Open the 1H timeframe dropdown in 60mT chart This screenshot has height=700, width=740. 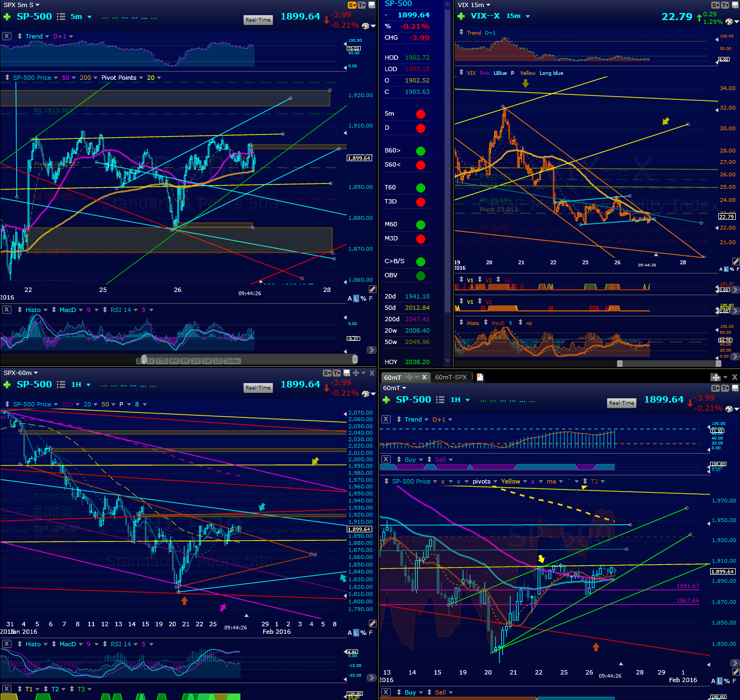(468, 400)
